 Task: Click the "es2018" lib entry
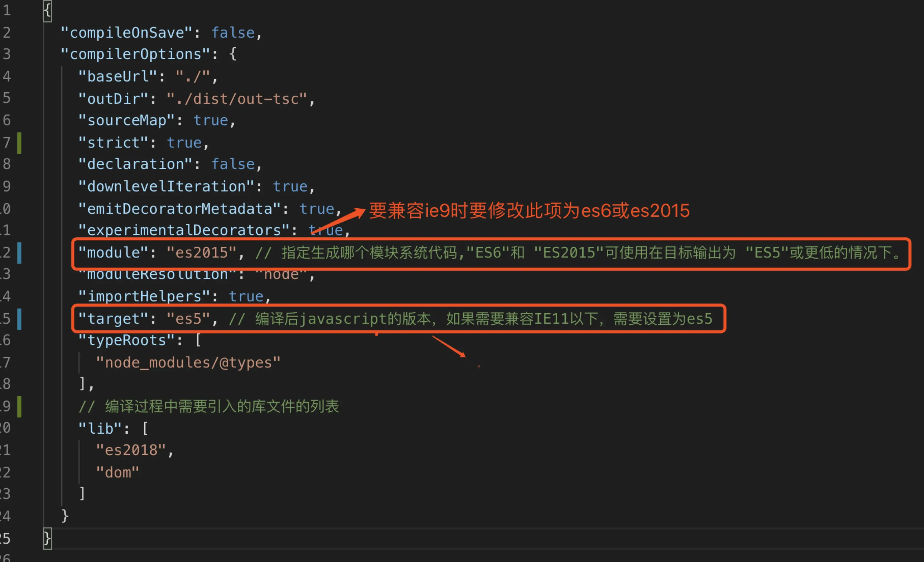pyautogui.click(x=131, y=450)
